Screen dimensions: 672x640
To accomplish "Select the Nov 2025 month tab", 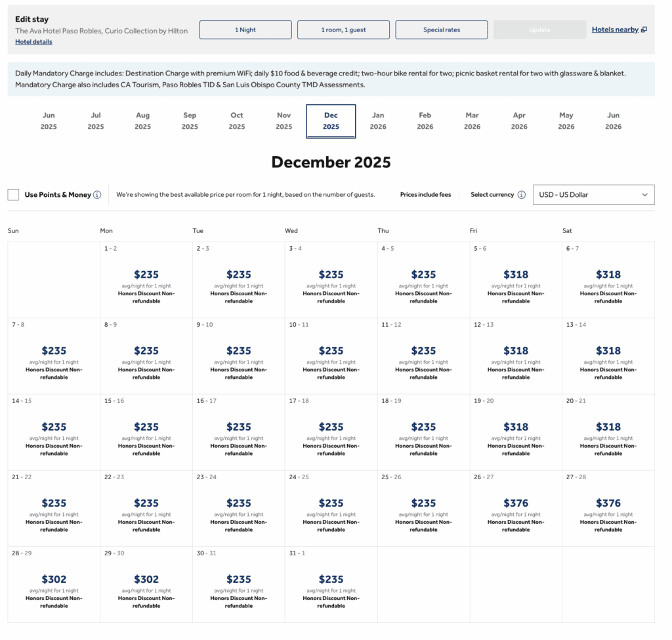I will pos(283,121).
